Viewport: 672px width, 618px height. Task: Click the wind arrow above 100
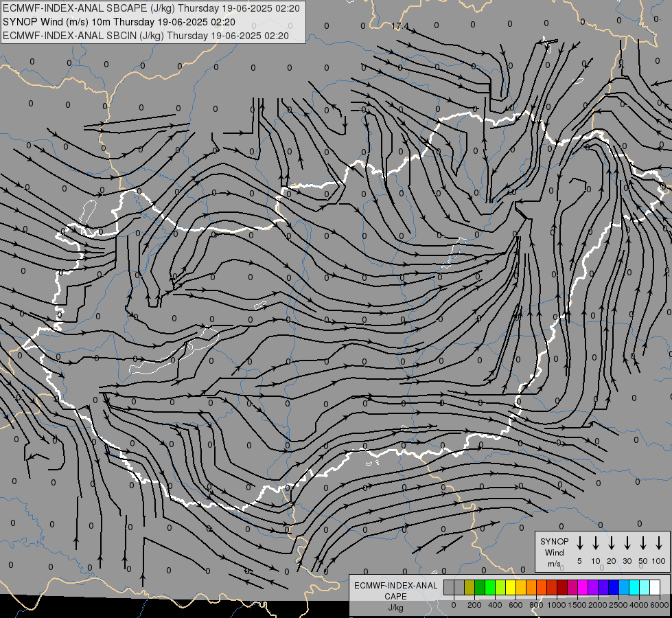pyautogui.click(x=659, y=543)
